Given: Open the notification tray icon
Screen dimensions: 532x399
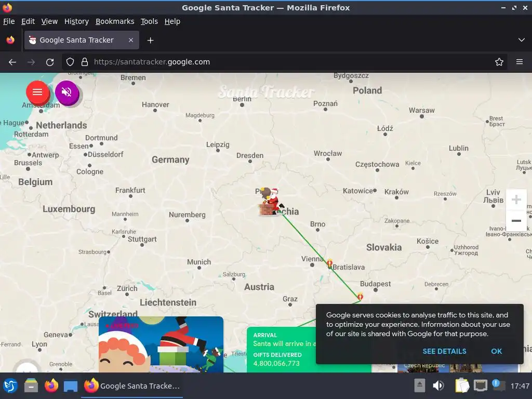Looking at the screenshot, I should [x=498, y=385].
